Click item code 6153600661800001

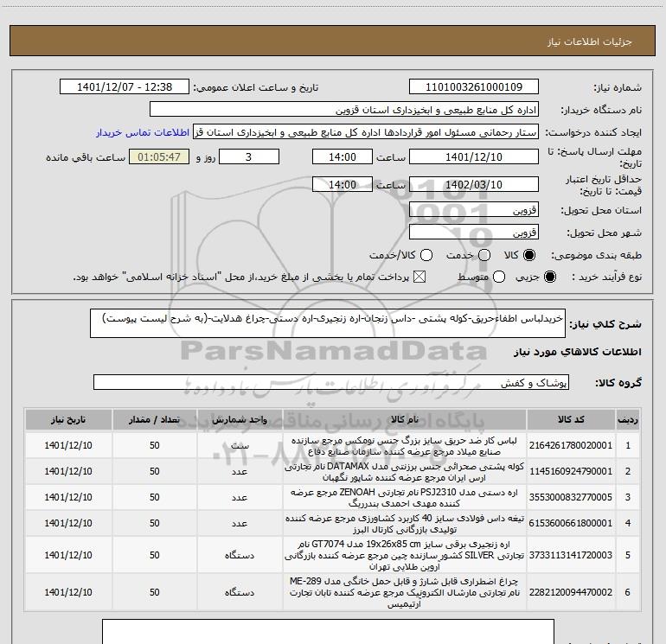pyautogui.click(x=571, y=523)
